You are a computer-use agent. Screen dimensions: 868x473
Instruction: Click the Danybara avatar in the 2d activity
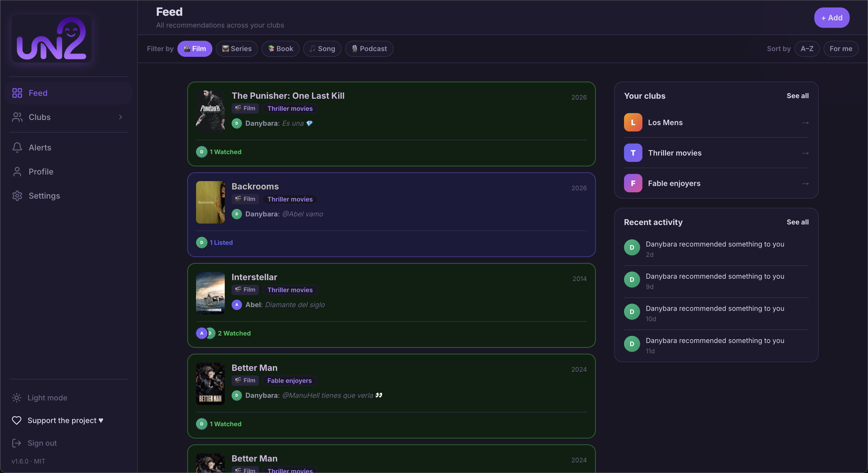pos(632,248)
